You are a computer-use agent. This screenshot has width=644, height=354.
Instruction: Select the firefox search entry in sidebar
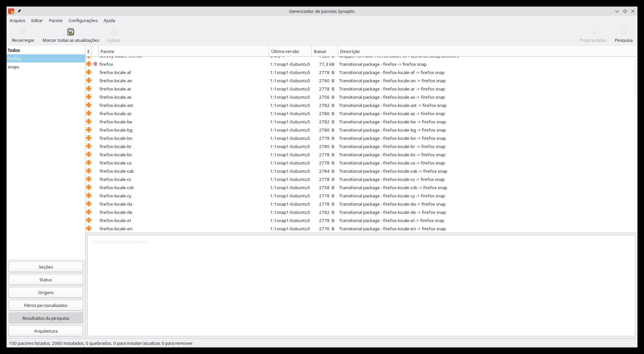point(46,59)
